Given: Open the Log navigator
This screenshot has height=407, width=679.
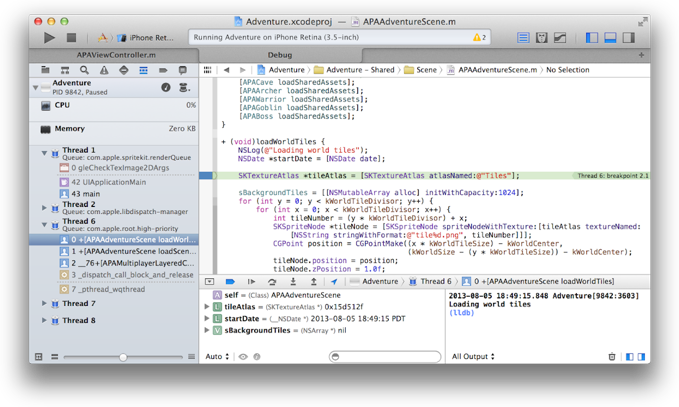Looking at the screenshot, I should (x=183, y=70).
